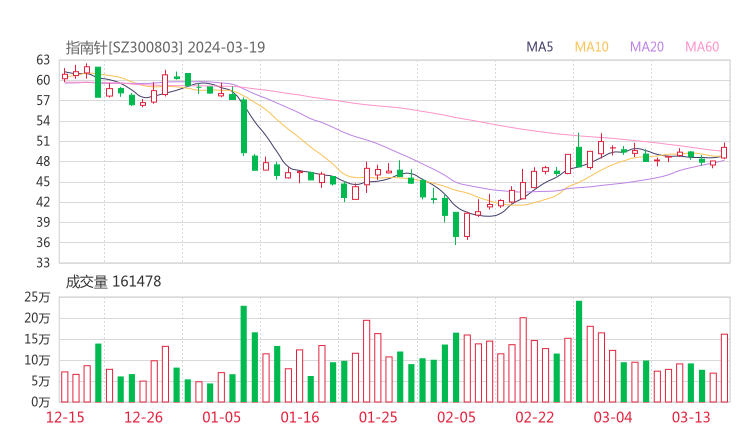Click the 03-04 date axis label
740x440 pixels.
(x=613, y=417)
